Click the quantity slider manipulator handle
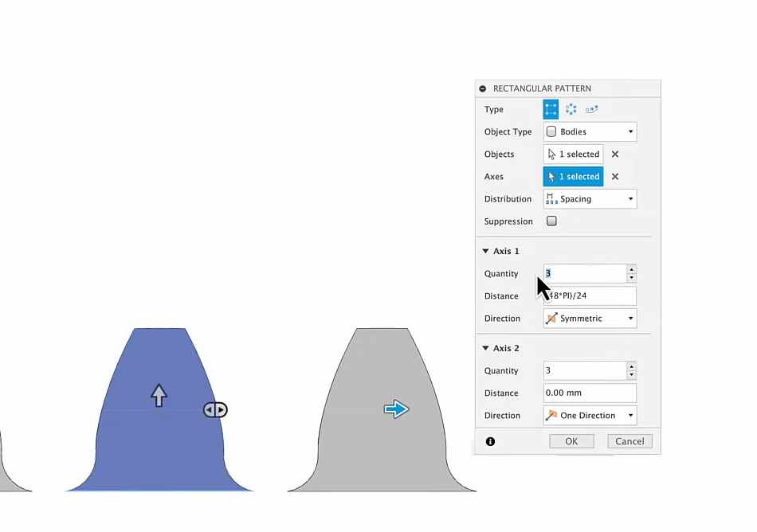 [215, 410]
